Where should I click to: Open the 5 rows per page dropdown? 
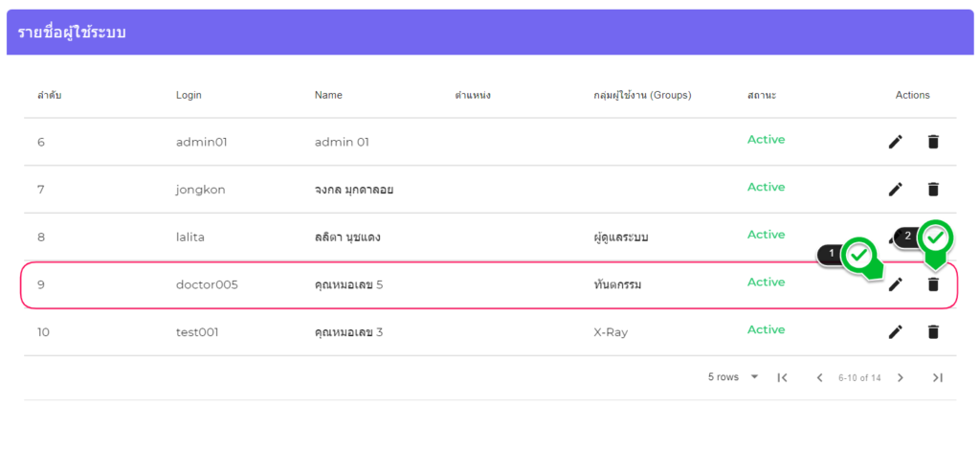(733, 377)
